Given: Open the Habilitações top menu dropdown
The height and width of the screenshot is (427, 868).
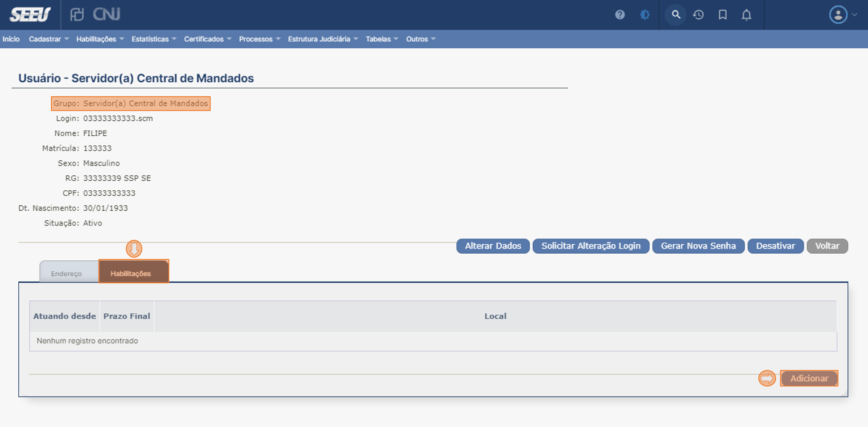Looking at the screenshot, I should 100,39.
